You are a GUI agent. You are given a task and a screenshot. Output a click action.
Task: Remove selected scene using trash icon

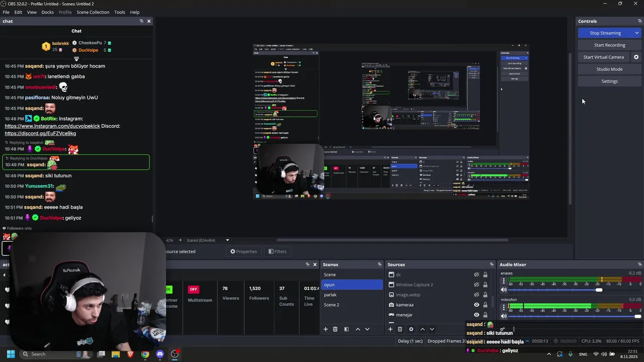click(x=335, y=329)
